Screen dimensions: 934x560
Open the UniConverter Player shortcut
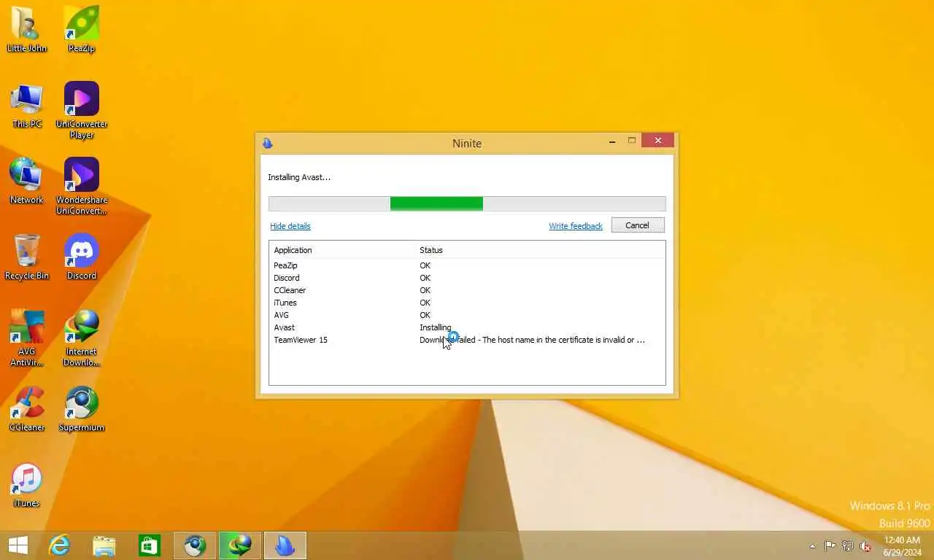click(82, 109)
